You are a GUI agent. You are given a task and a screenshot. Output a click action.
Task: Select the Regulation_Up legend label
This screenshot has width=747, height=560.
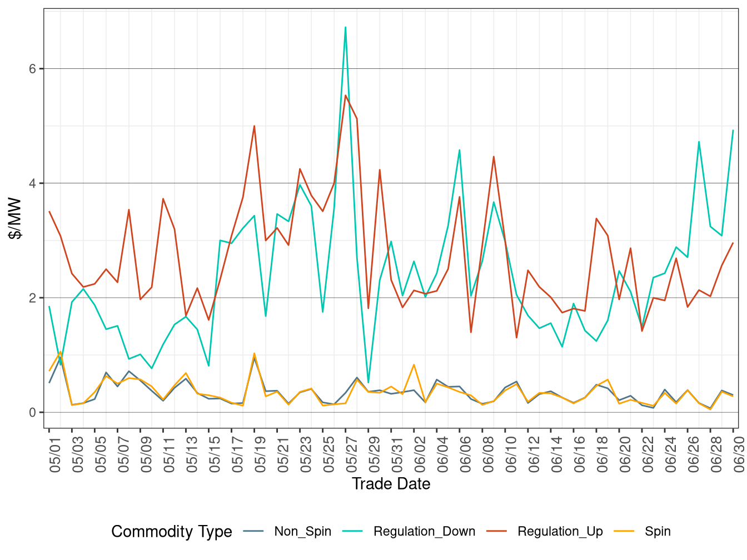point(560,532)
